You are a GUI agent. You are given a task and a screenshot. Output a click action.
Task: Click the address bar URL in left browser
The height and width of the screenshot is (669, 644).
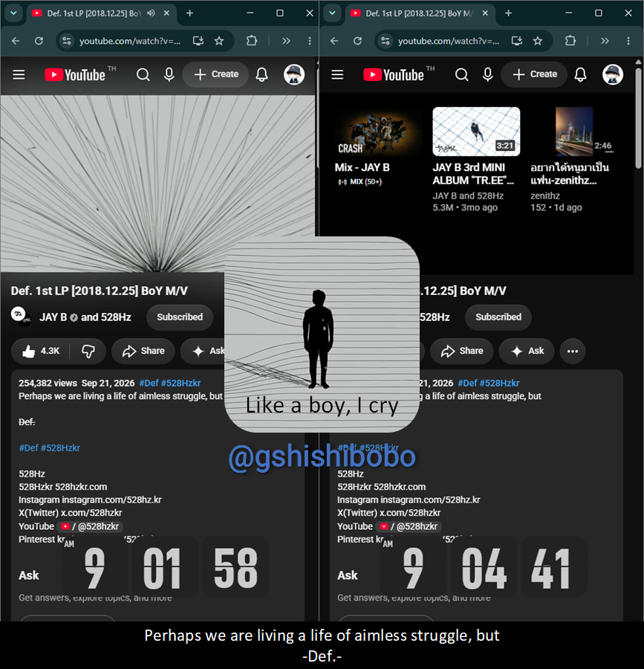click(x=130, y=41)
